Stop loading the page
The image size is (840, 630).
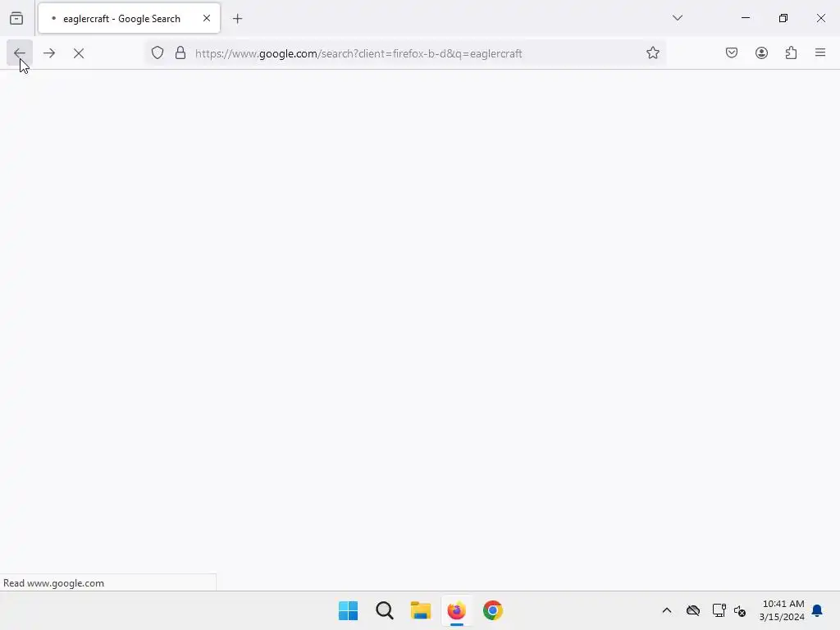(x=79, y=53)
